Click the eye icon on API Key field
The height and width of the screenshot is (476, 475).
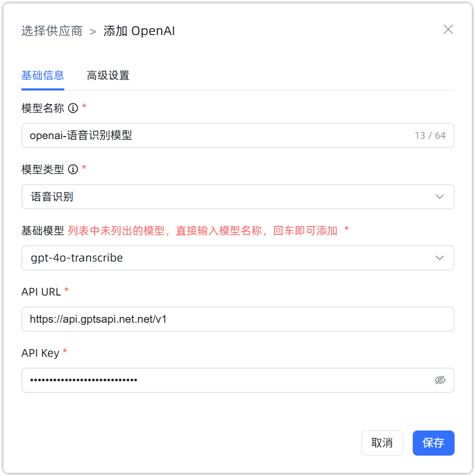tap(441, 380)
